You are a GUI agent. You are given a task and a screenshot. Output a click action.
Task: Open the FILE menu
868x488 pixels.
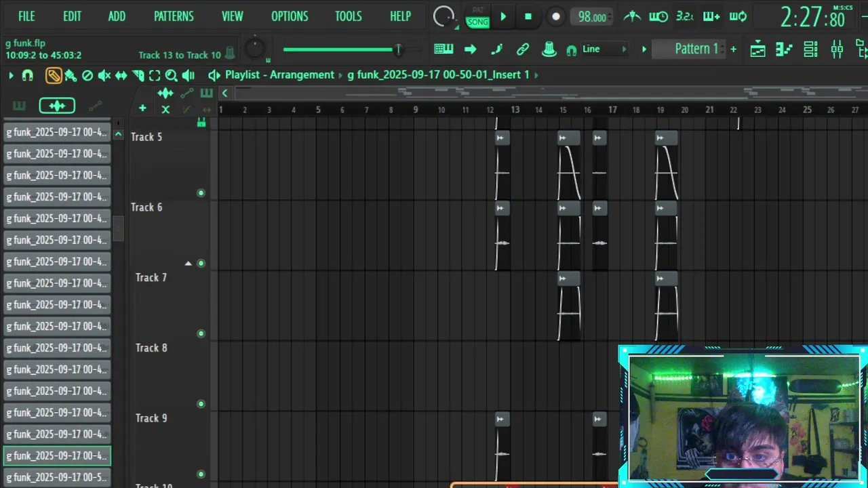tap(26, 16)
